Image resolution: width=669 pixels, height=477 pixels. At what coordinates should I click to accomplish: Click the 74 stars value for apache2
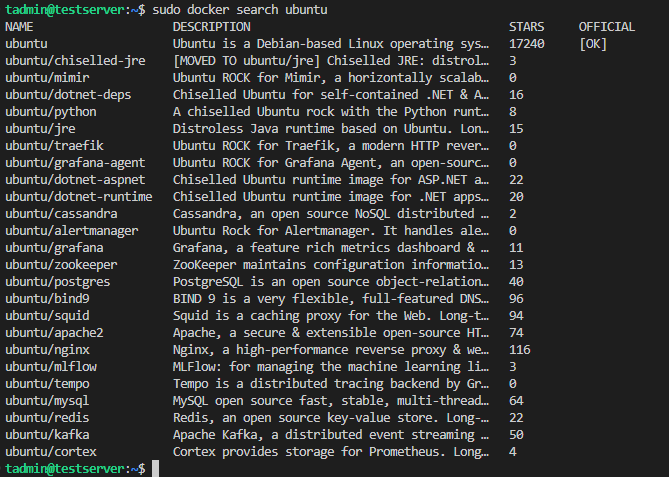pos(516,333)
